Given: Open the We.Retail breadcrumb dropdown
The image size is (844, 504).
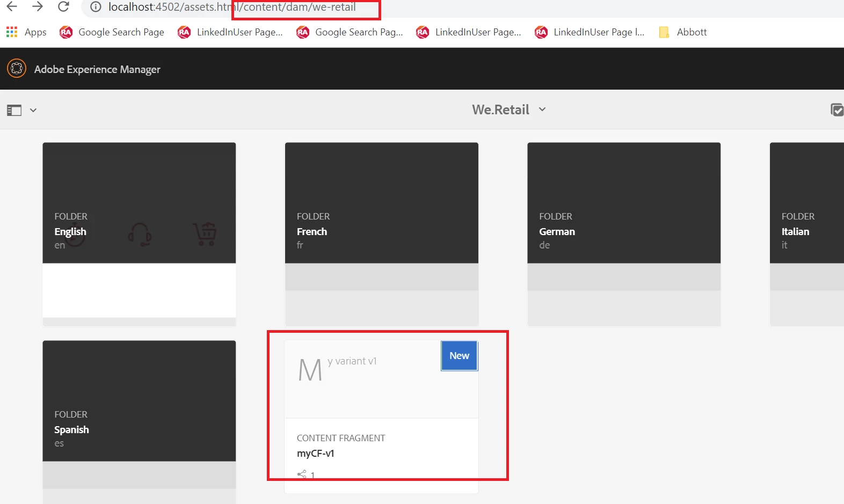Looking at the screenshot, I should [x=509, y=109].
